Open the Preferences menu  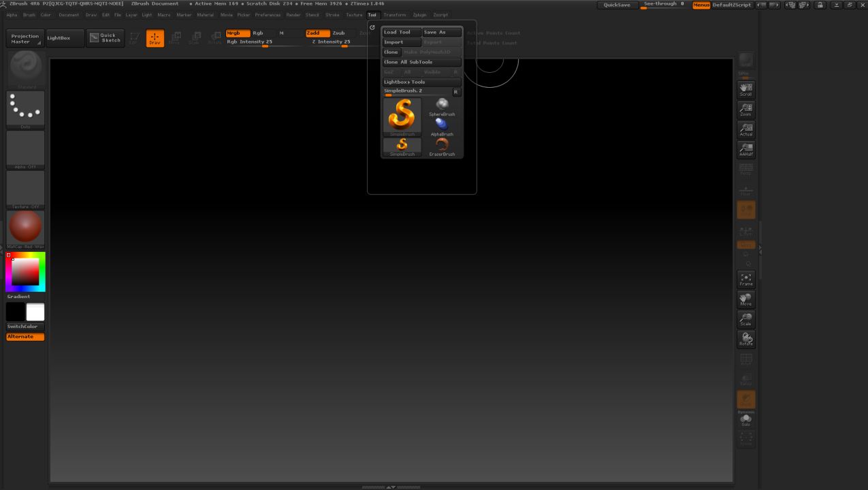tap(268, 14)
